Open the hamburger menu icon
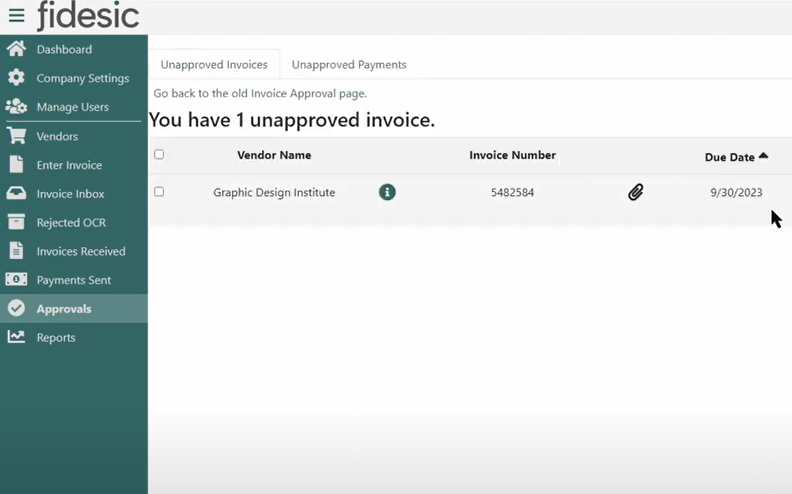The image size is (792, 494). (x=16, y=16)
